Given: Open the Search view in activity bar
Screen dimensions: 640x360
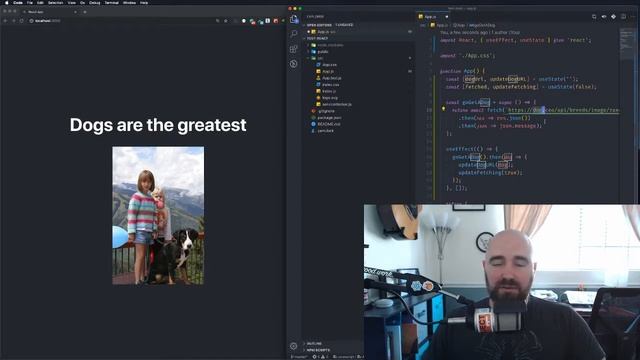Looking at the screenshot, I should 294,34.
